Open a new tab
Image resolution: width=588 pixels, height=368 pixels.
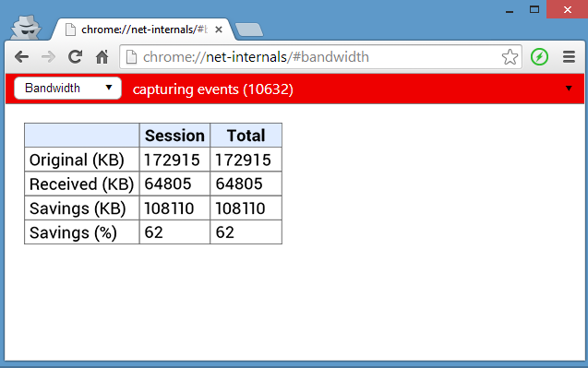(x=249, y=30)
